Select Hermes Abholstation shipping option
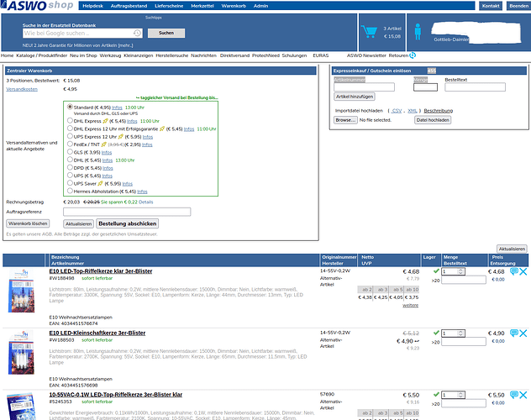This screenshot has width=531, height=420. click(70, 191)
